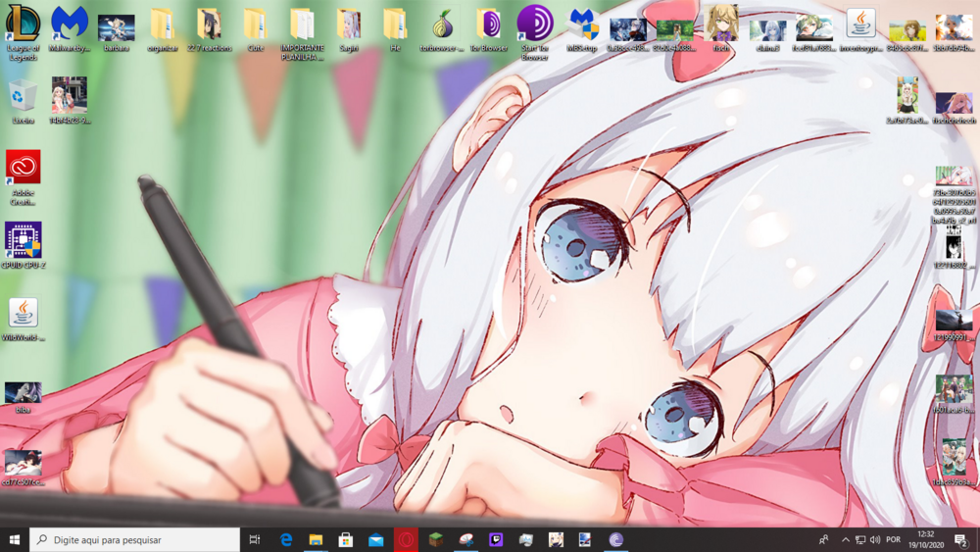980x552 pixels.
Task: Open the Adobe Creative Cloud shortcut
Action: (24, 177)
